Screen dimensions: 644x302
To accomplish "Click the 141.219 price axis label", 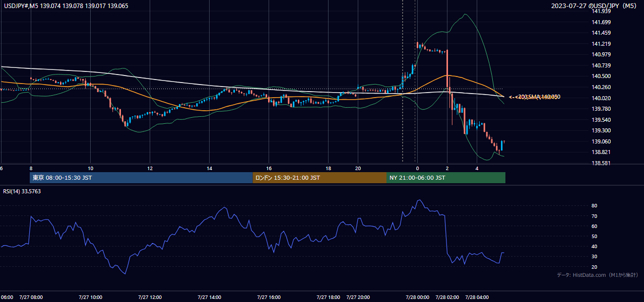I will pyautogui.click(x=601, y=44).
